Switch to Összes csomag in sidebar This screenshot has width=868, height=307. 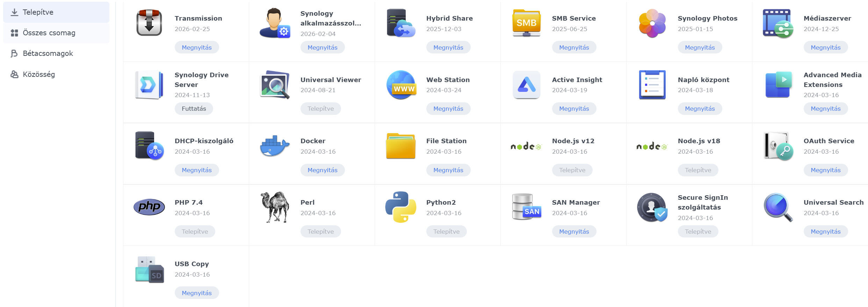[x=56, y=33]
